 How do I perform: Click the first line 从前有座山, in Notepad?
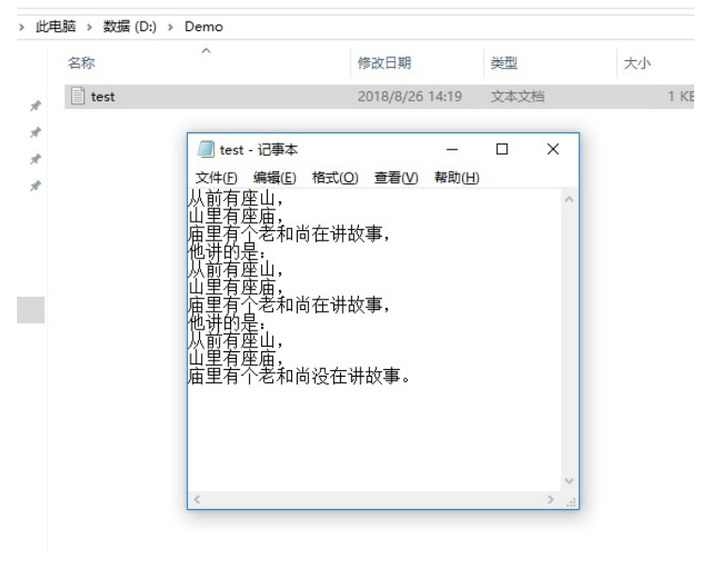click(236, 198)
